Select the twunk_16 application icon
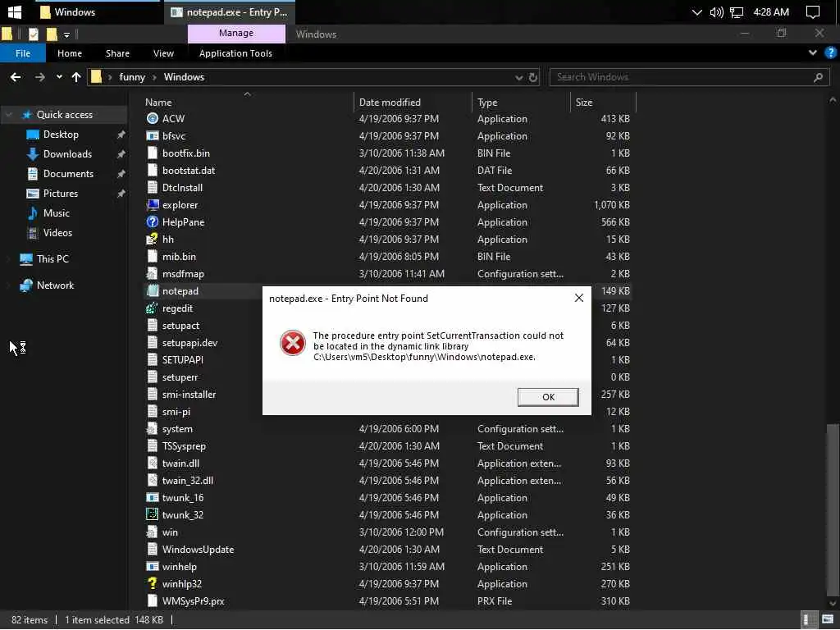Screen dimensions: 840x630 coord(152,498)
